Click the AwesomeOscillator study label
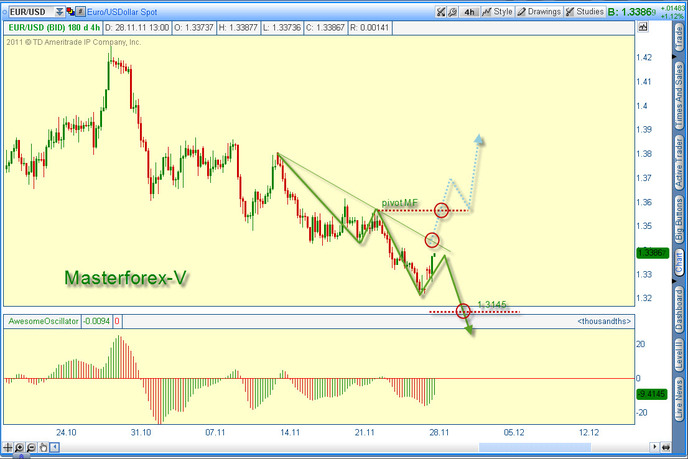 click(x=43, y=321)
